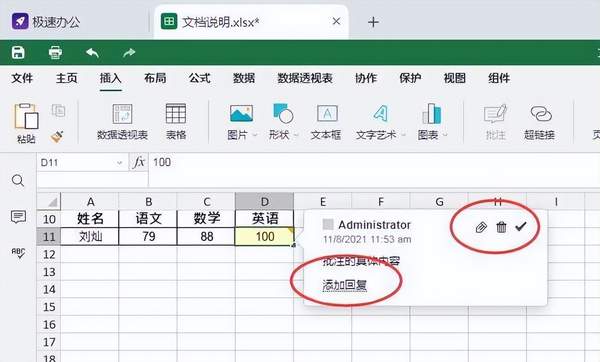
Task: Delete the comment with the trash icon
Action: point(501,227)
